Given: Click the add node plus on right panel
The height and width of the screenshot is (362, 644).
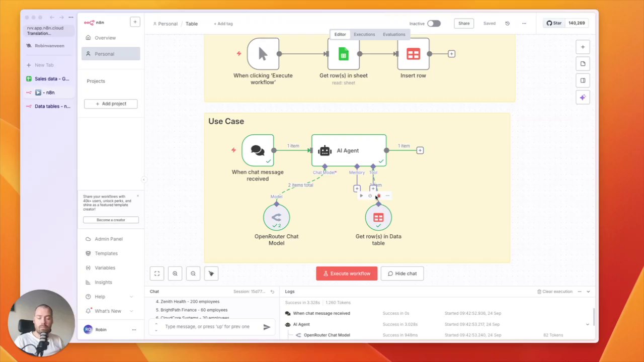Looking at the screenshot, I should point(583,47).
